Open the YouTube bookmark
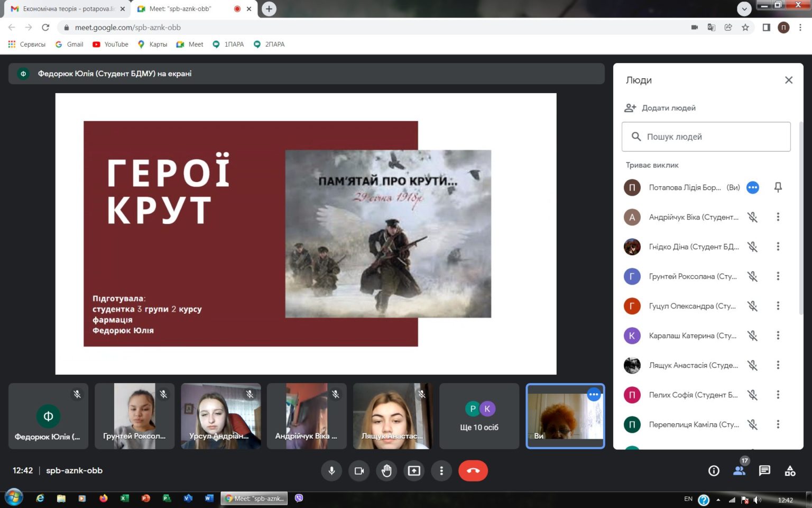Image resolution: width=812 pixels, height=508 pixels. tap(110, 44)
